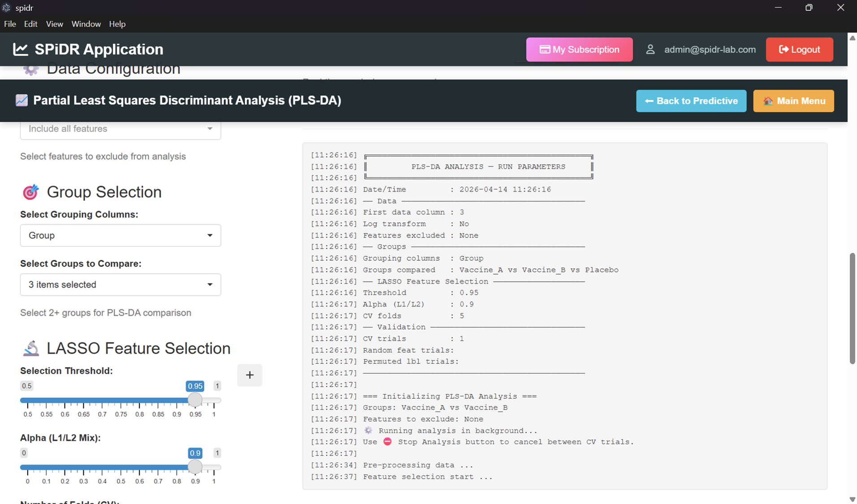Open the Select Grouping Columns dropdown
This screenshot has width=857, height=504.
(121, 235)
